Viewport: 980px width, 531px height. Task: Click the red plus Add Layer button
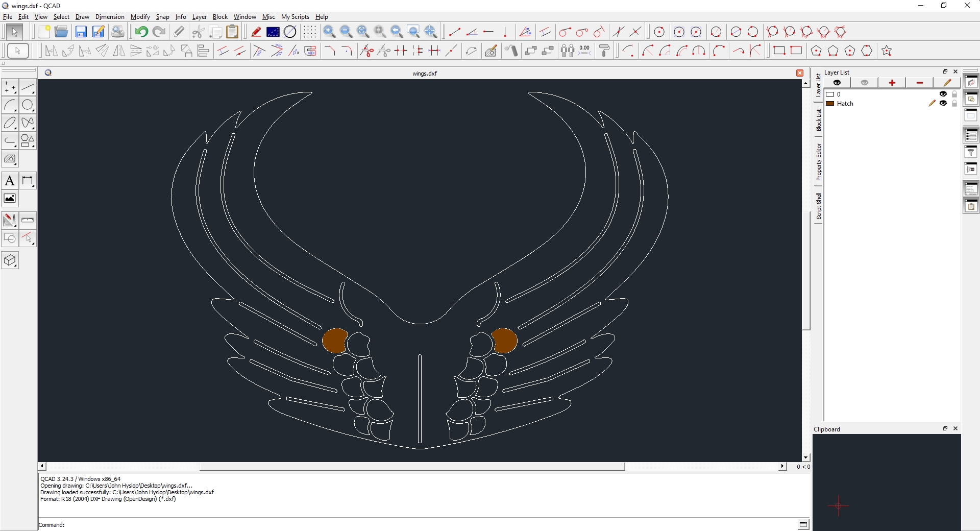892,83
